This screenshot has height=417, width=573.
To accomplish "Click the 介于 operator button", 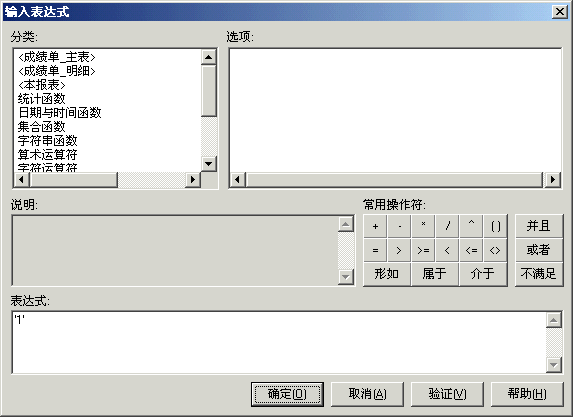I will point(483,274).
